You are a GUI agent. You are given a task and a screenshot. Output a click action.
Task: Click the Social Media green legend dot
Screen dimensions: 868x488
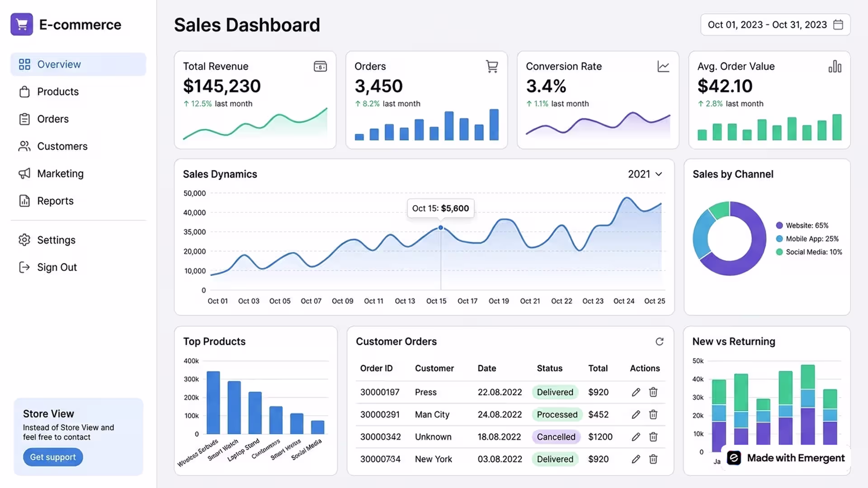[x=779, y=252]
